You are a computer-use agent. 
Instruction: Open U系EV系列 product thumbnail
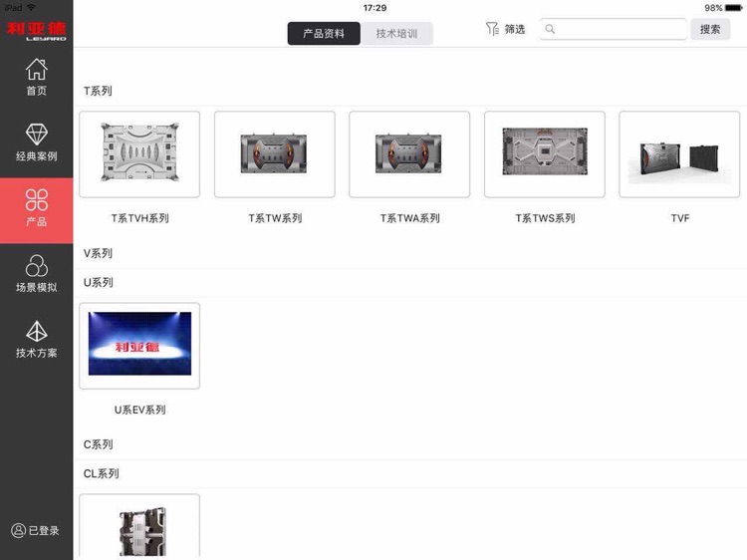[139, 346]
